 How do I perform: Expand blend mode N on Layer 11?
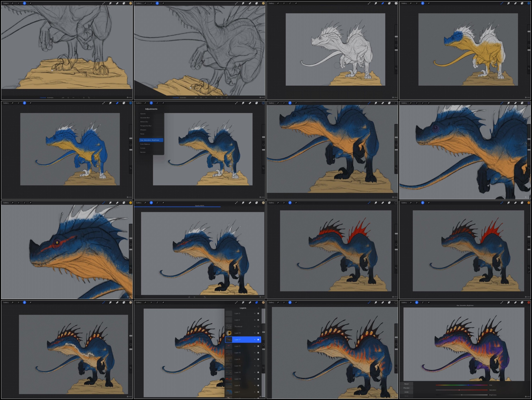tap(255, 346)
